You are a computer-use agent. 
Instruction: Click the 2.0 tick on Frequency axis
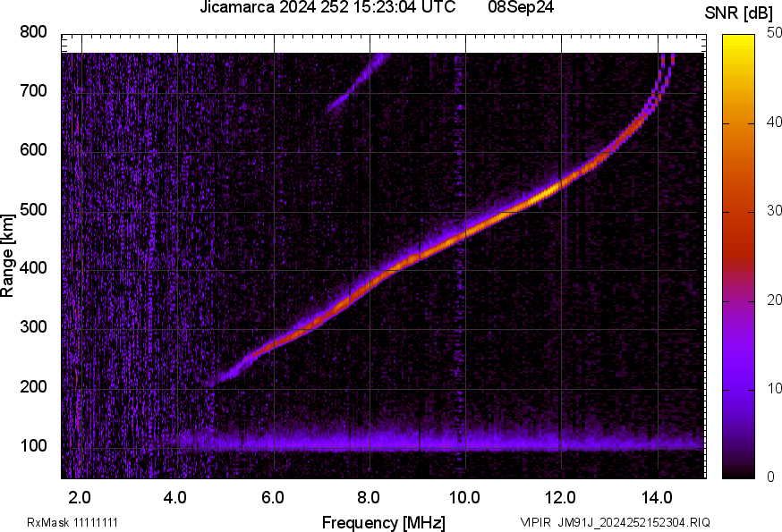coord(81,497)
